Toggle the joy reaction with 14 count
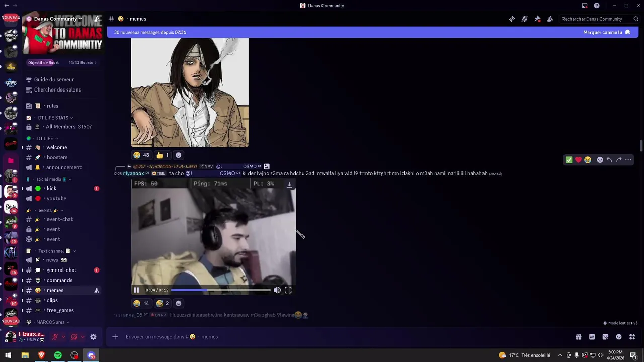Screen dimensions: 644x362 (x=141, y=303)
